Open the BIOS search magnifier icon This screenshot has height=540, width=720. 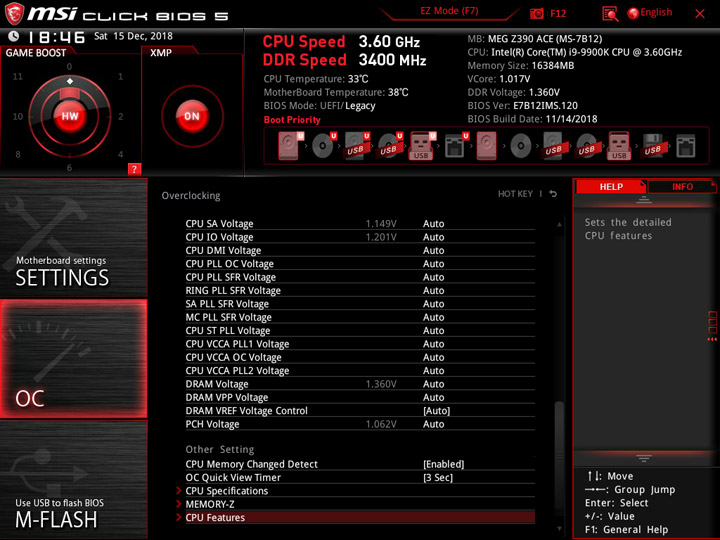610,13
